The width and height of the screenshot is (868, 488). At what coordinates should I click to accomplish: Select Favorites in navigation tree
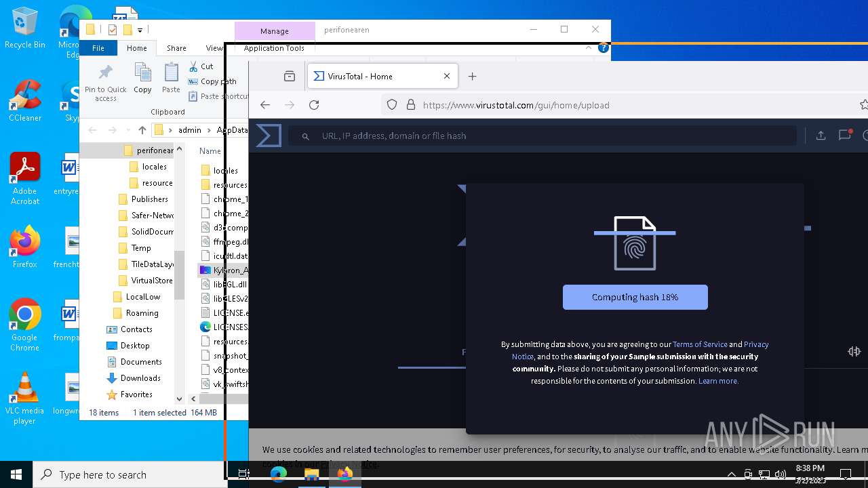point(136,394)
